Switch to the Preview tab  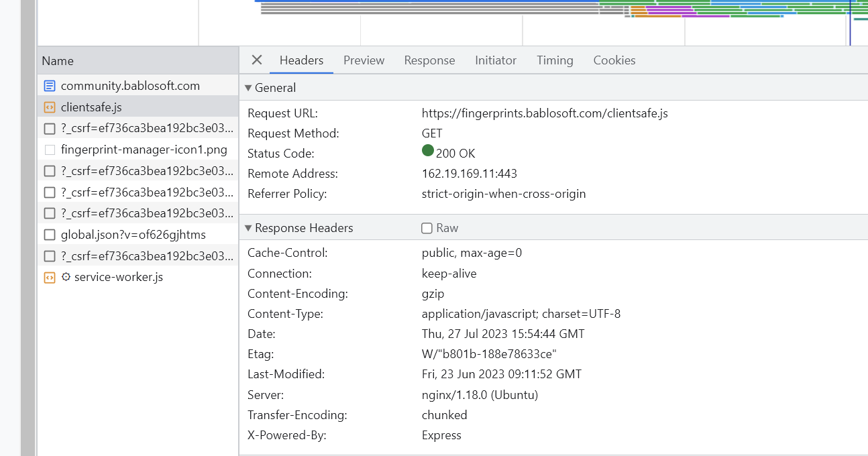click(x=364, y=60)
